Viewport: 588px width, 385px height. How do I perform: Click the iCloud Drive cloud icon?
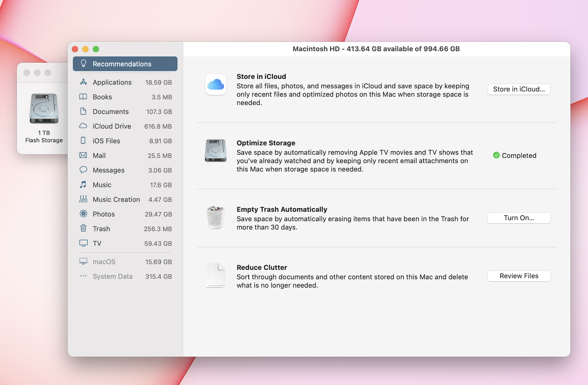[83, 126]
